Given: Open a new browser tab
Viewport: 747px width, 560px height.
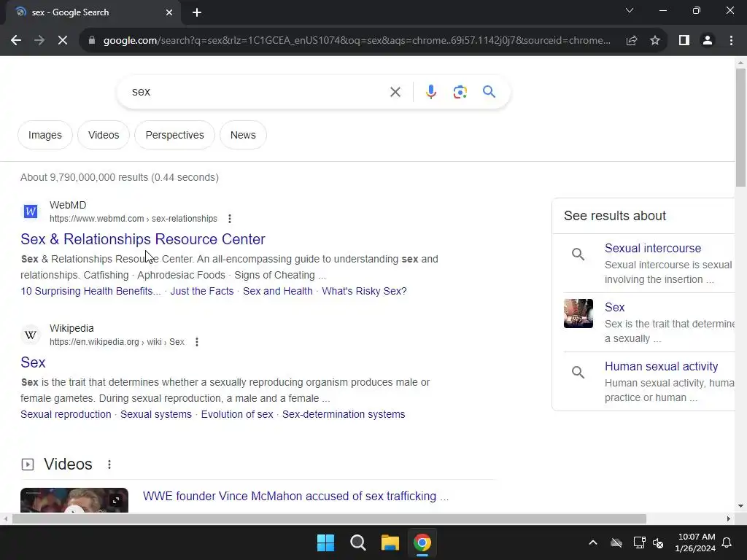Looking at the screenshot, I should tap(197, 12).
